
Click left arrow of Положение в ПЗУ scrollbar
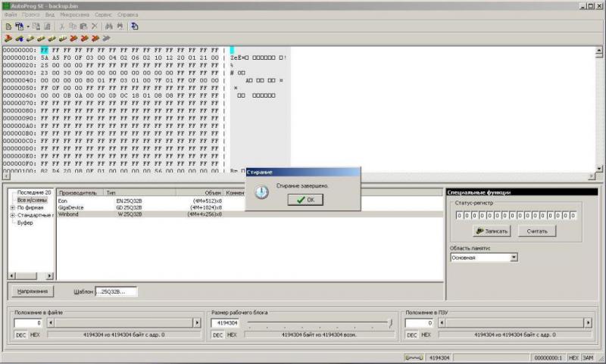click(x=442, y=322)
